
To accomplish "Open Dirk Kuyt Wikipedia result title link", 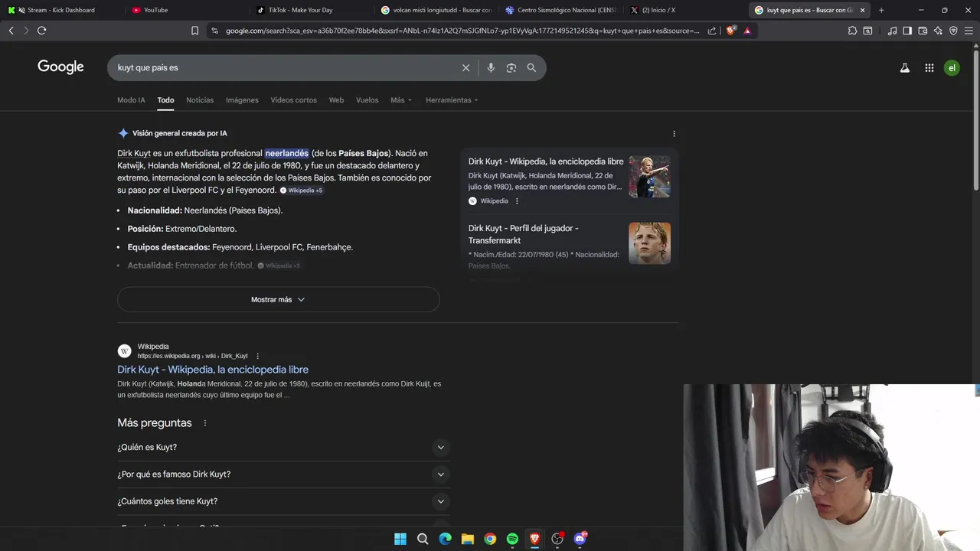I will click(213, 370).
